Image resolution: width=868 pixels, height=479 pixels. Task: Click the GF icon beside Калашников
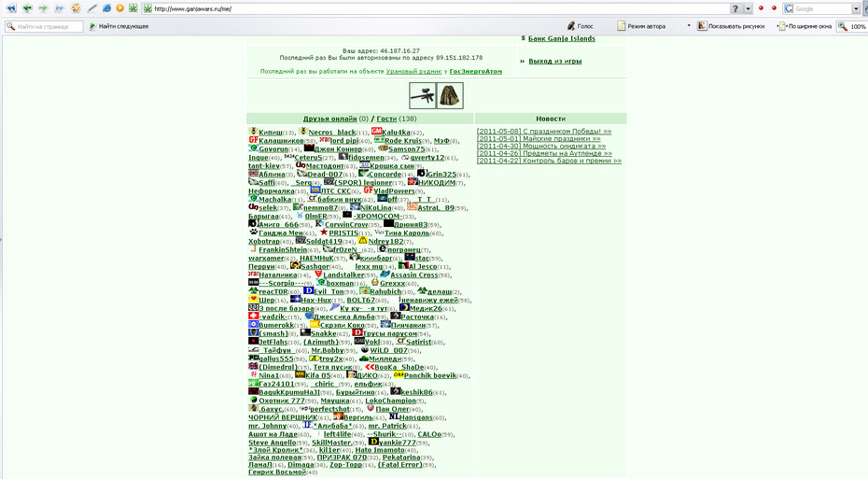(x=254, y=139)
